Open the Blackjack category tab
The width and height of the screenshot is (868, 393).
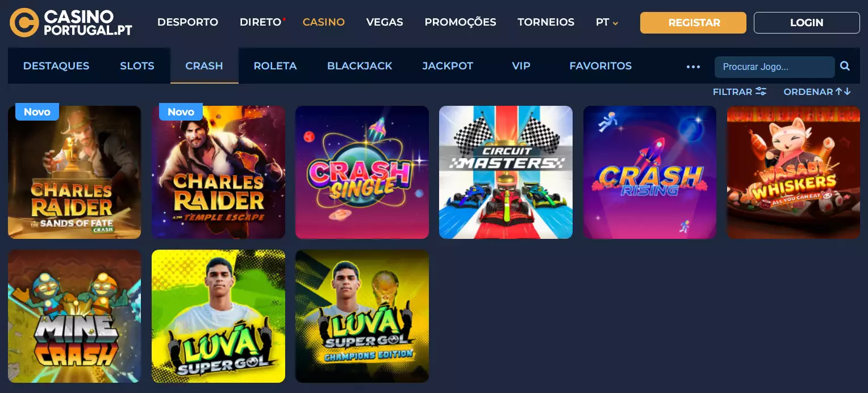tap(360, 66)
